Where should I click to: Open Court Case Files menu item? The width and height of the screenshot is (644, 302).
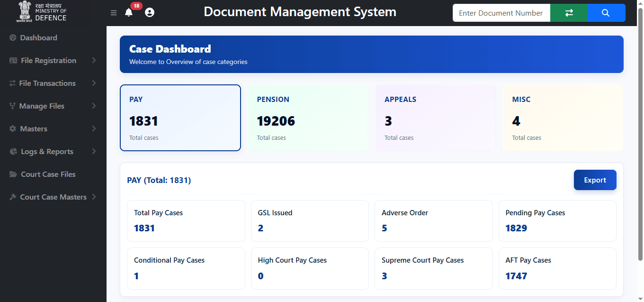pyautogui.click(x=53, y=174)
